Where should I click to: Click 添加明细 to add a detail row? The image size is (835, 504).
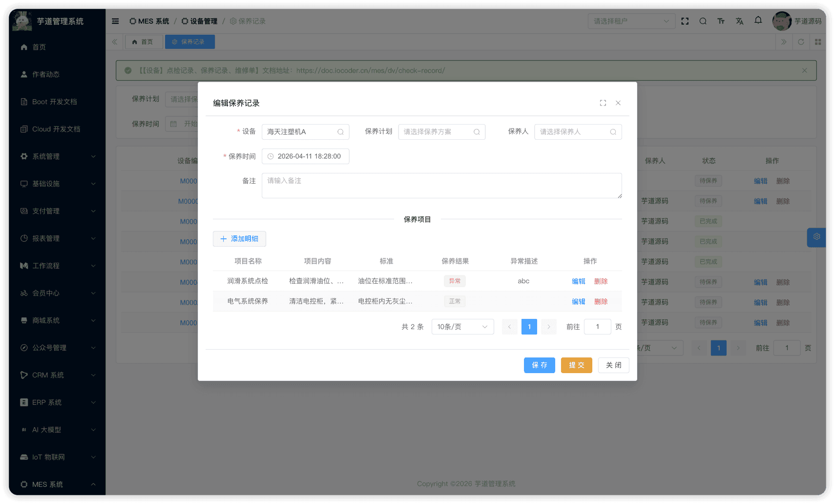click(239, 239)
